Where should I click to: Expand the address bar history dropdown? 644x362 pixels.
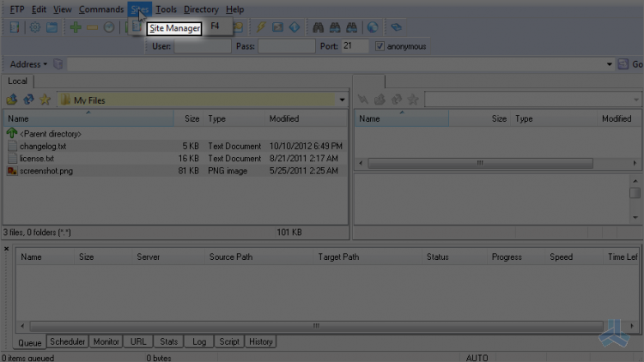609,64
